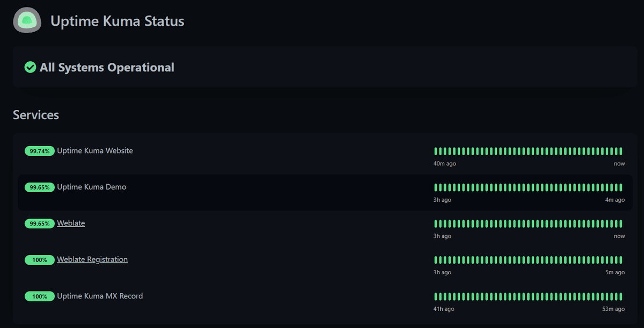Click the heartbeat timeline for Uptime Kuma Demo
Screen dimensions: 644x328
[x=529, y=187]
